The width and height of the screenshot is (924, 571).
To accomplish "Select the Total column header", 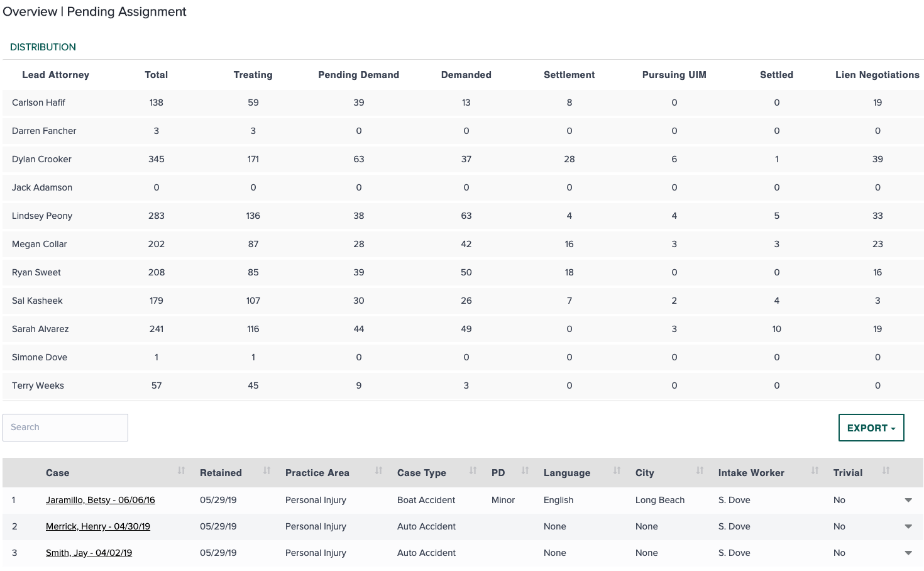I will pos(157,75).
